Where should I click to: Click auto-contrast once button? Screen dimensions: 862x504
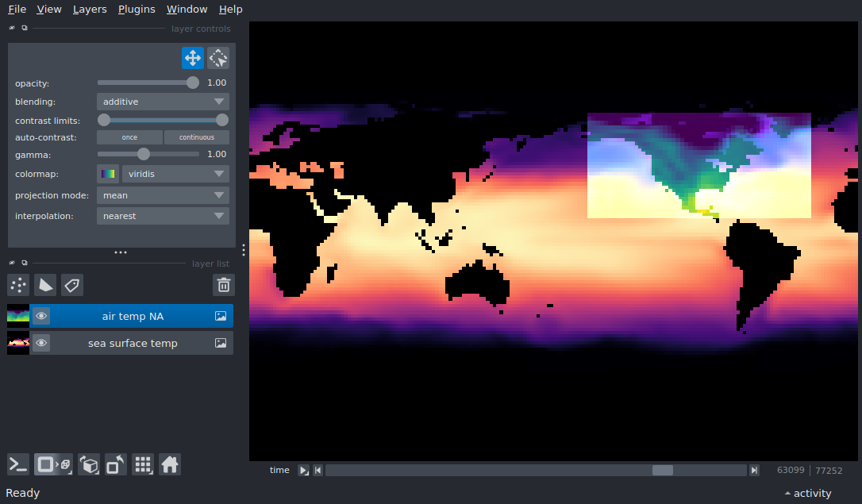[129, 137]
